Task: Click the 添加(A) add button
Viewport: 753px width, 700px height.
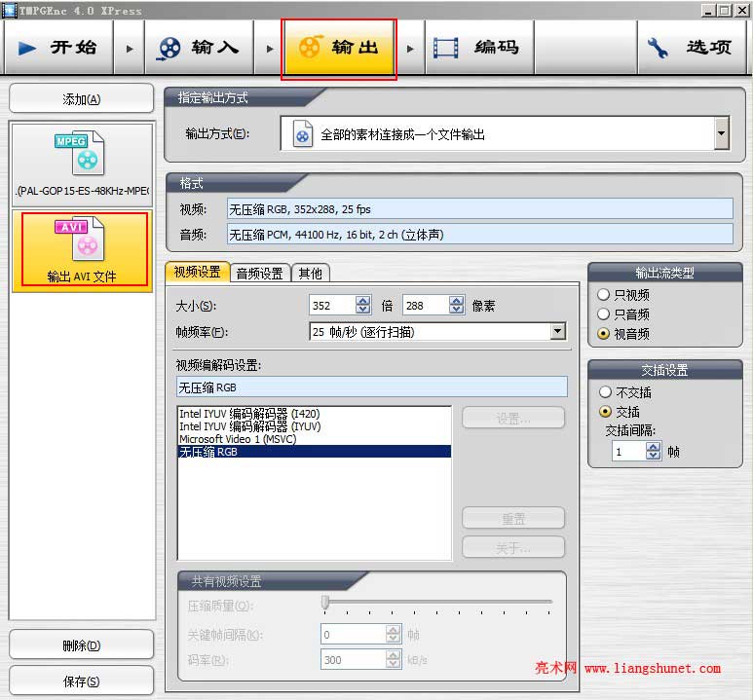Action: [81, 99]
